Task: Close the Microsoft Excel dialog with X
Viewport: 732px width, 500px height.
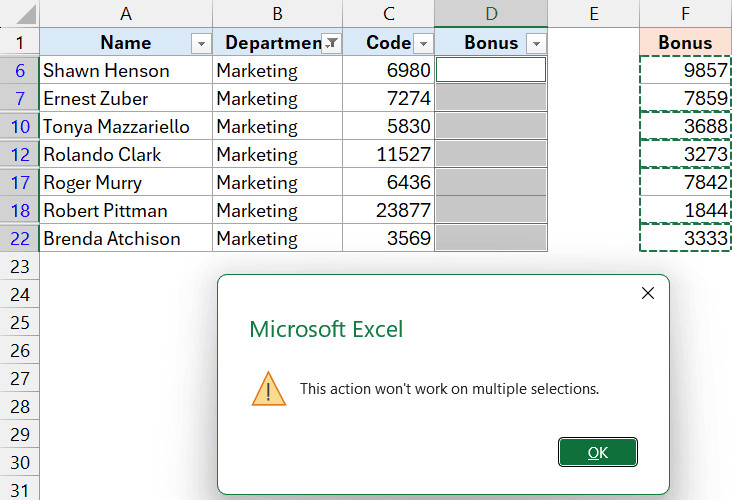Action: click(648, 293)
